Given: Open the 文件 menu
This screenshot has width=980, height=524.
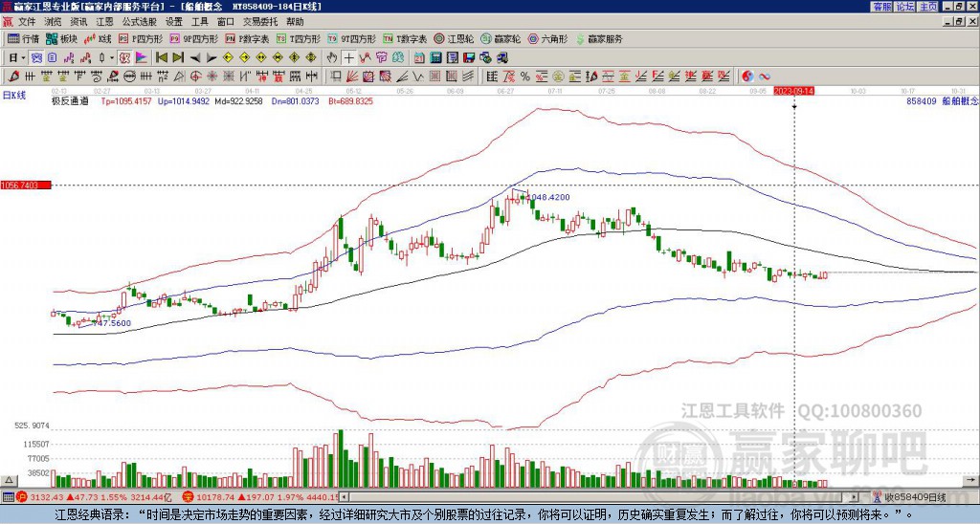Looking at the screenshot, I should 27,22.
